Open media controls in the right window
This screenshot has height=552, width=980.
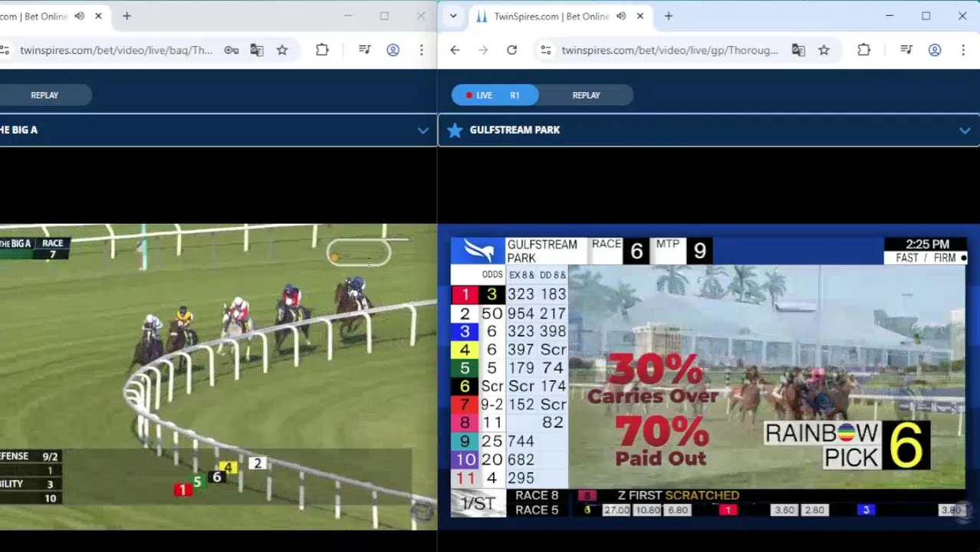906,50
